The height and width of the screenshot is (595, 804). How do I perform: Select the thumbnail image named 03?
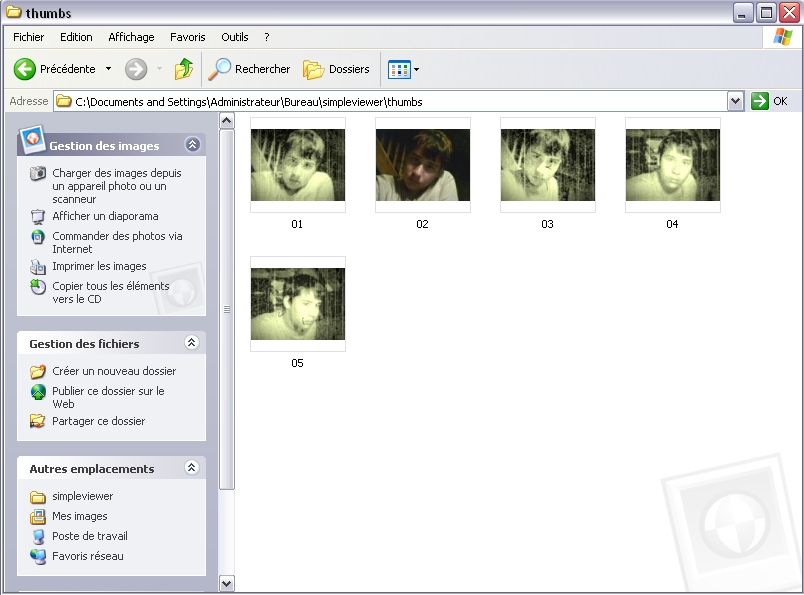tap(547, 165)
